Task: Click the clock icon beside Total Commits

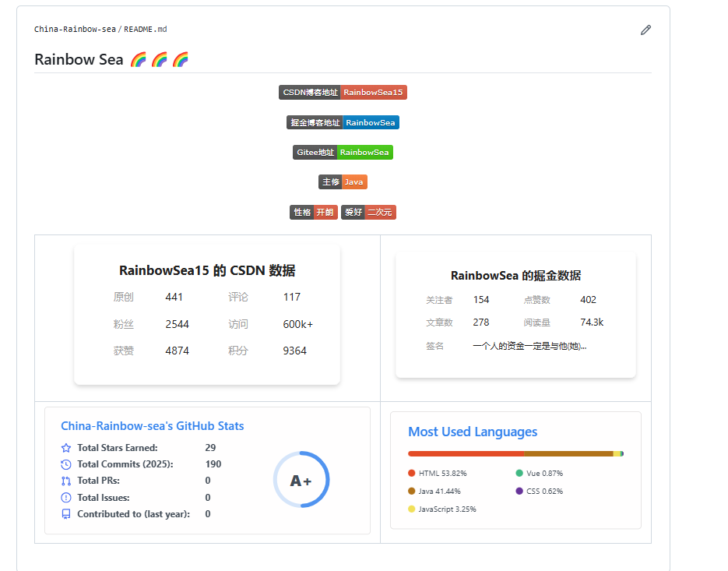Action: click(x=66, y=464)
